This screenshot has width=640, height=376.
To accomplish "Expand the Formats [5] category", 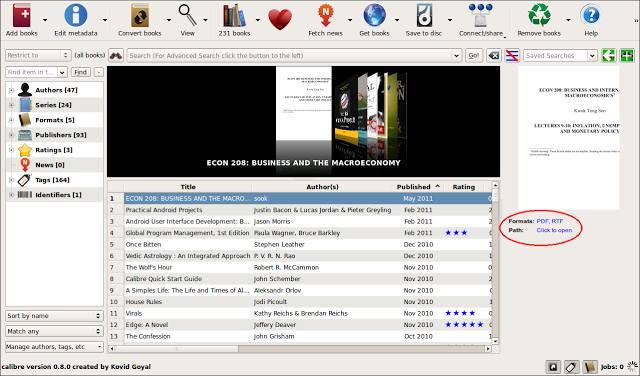I will point(11,120).
